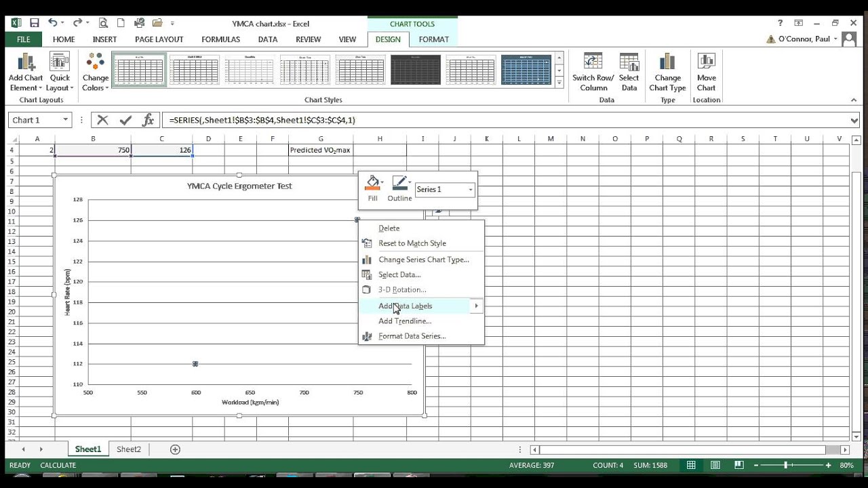Choose Delete from the context menu
The height and width of the screenshot is (488, 868).
[422, 228]
